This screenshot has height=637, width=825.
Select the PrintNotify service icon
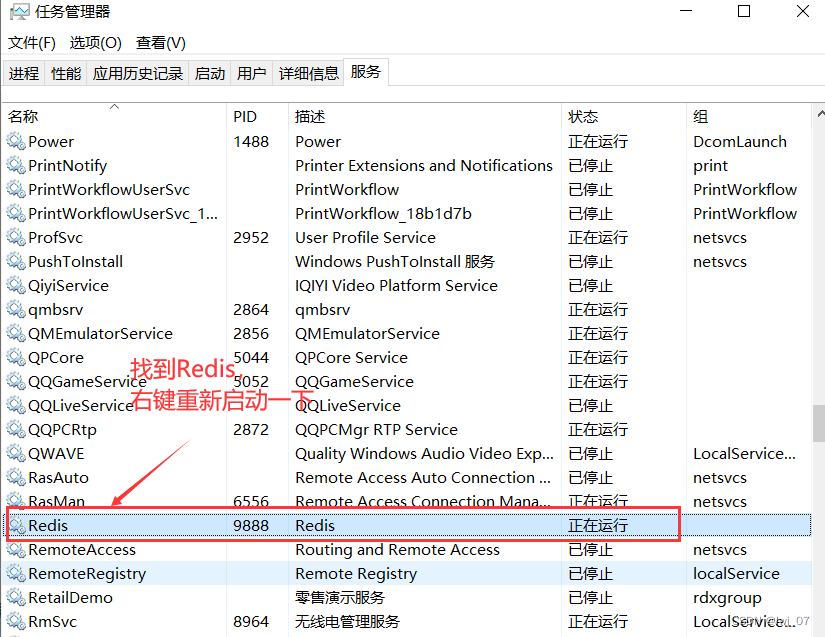[16, 166]
